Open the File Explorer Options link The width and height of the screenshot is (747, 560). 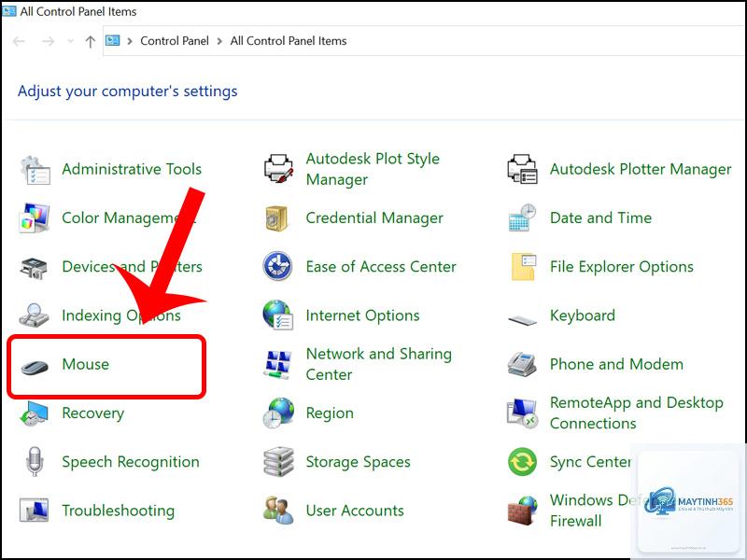tap(622, 267)
